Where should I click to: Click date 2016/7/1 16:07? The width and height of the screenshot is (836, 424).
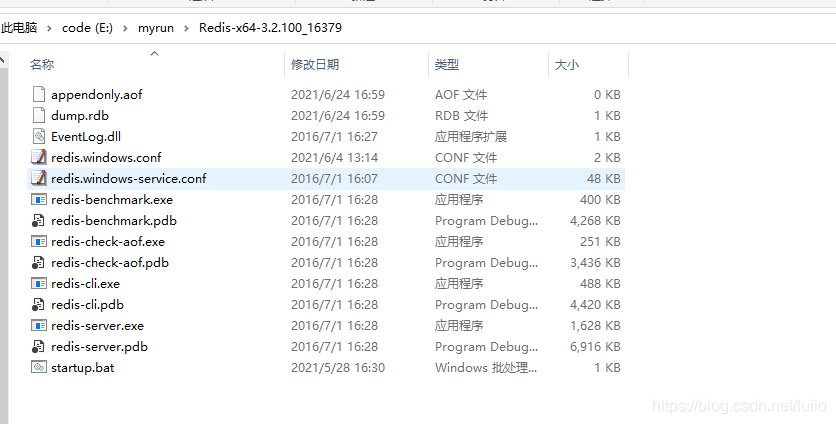click(334, 178)
